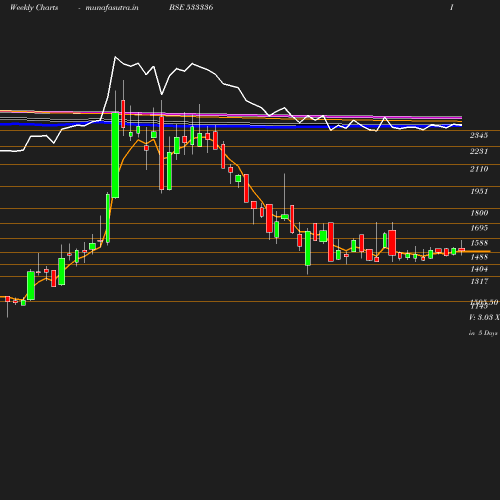Click the 1588 price axis value
Screen dimensions: 500x500
click(x=479, y=243)
